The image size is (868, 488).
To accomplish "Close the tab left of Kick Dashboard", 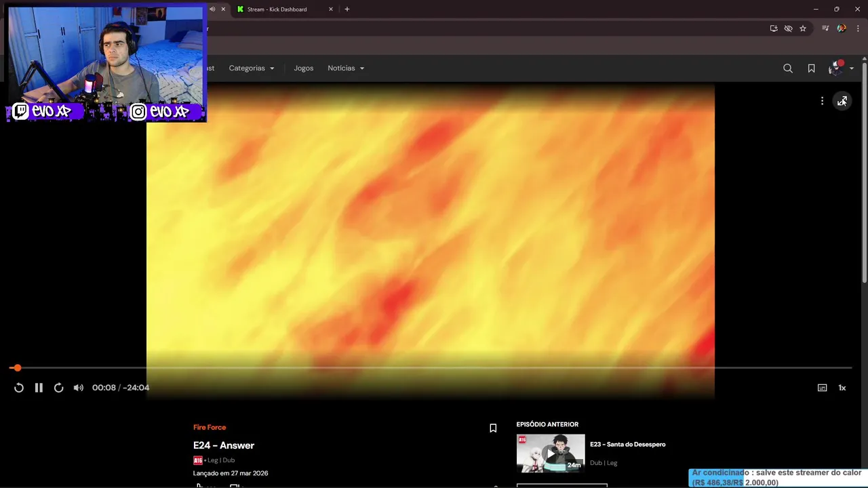I will 223,9.
